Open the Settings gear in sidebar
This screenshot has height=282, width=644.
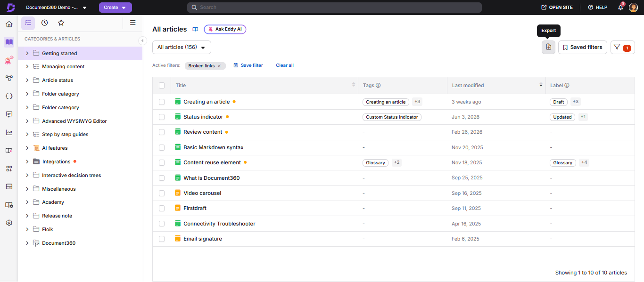pos(9,223)
